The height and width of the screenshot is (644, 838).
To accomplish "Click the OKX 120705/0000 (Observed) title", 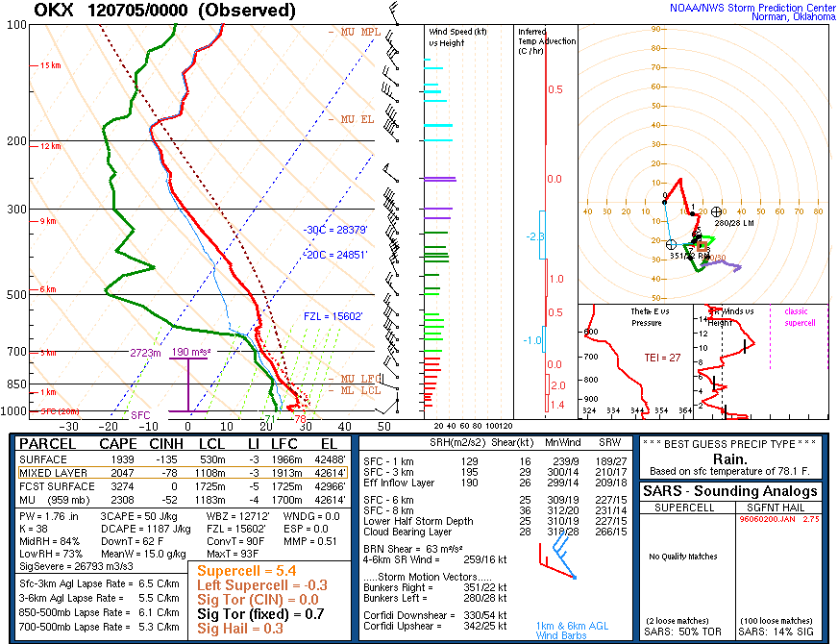I will pyautogui.click(x=164, y=11).
